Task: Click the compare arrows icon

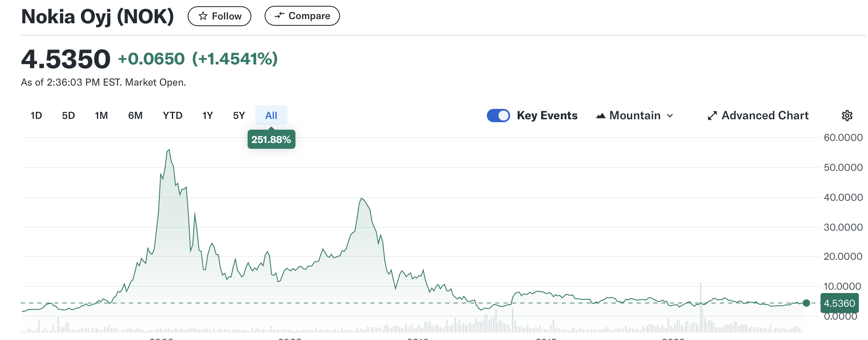Action: tap(280, 16)
